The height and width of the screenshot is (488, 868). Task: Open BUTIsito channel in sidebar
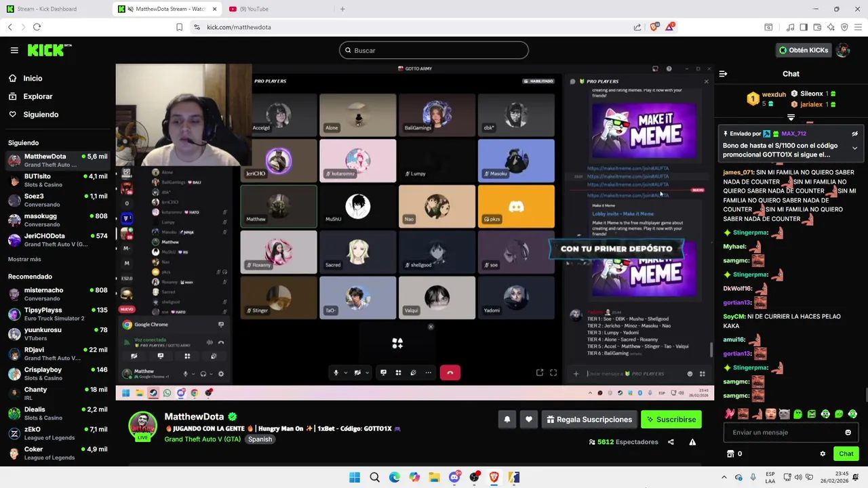(58, 180)
